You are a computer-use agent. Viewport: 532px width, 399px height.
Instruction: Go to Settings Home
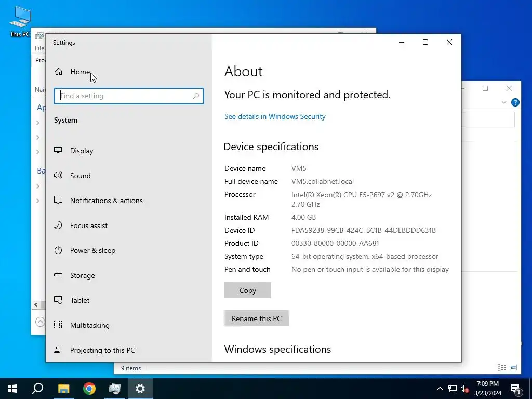click(x=73, y=72)
